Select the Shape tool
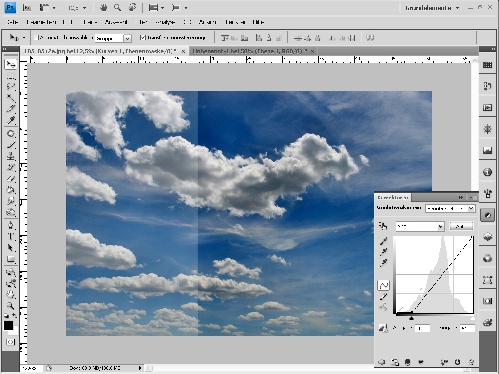 tap(11, 259)
